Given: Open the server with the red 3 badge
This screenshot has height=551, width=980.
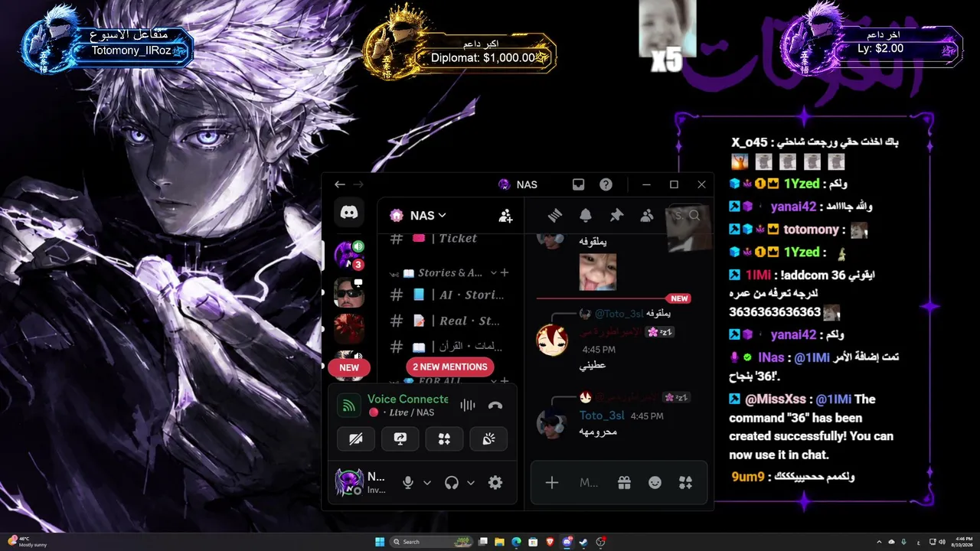Looking at the screenshot, I should (x=349, y=254).
